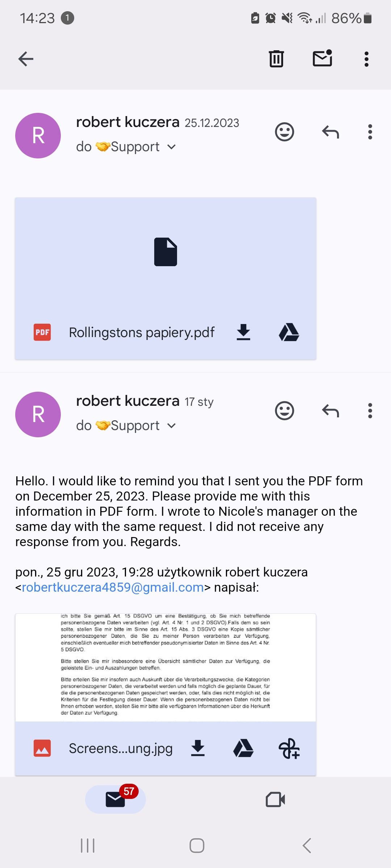The height and width of the screenshot is (868, 391).
Task: Open more options for the 17 sty message
Action: pos(370,411)
